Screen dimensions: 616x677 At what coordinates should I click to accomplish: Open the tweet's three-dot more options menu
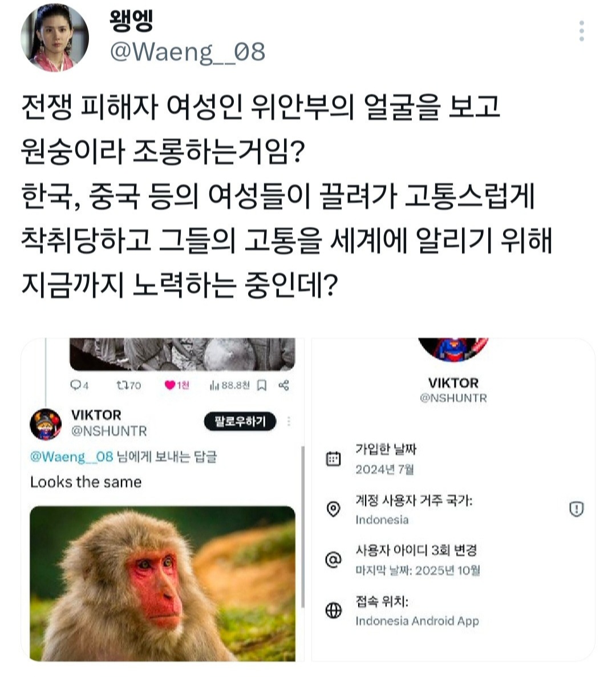coord(581,31)
